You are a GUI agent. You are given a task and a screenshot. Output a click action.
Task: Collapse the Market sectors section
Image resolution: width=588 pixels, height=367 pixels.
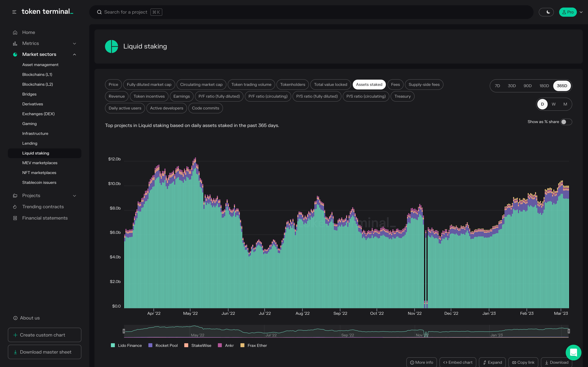(74, 54)
